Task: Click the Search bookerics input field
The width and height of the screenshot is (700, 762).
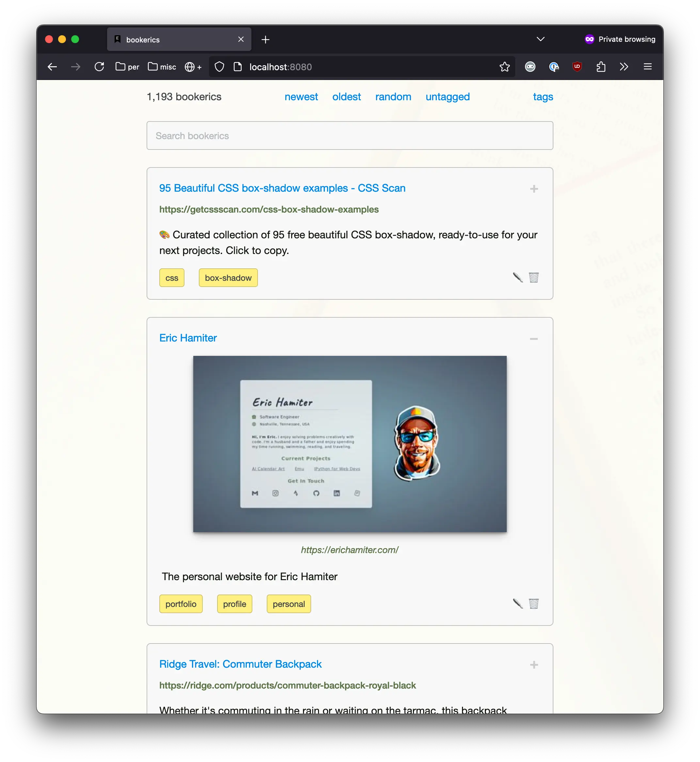Action: pos(350,135)
